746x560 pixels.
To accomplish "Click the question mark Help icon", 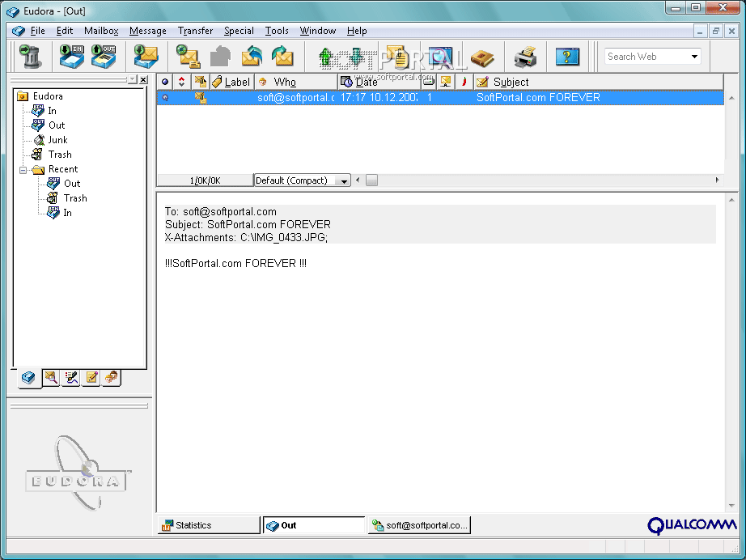I will click(x=567, y=57).
